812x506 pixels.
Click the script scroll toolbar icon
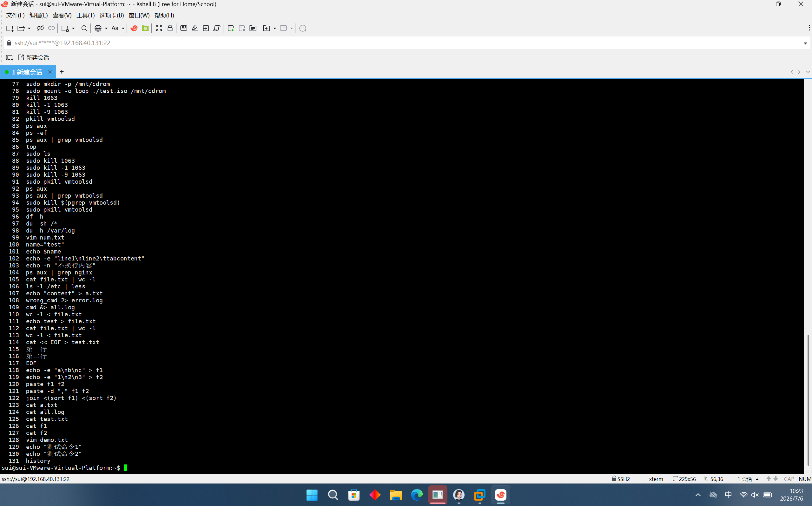pyautogui.click(x=217, y=29)
